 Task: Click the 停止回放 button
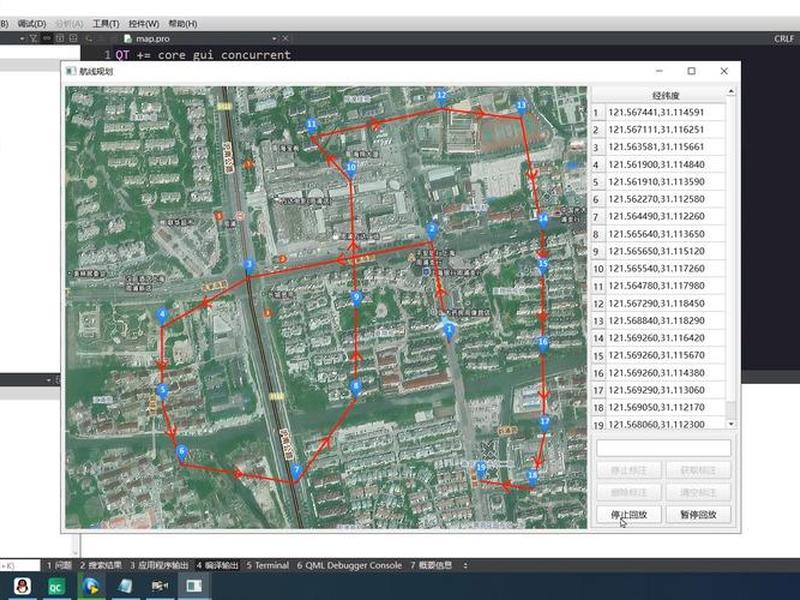[x=629, y=514]
